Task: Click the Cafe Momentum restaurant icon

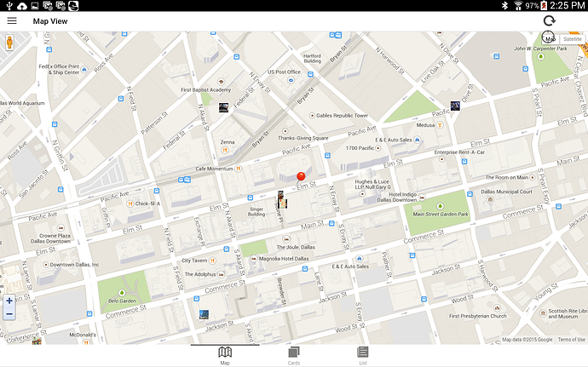Action: [x=238, y=169]
